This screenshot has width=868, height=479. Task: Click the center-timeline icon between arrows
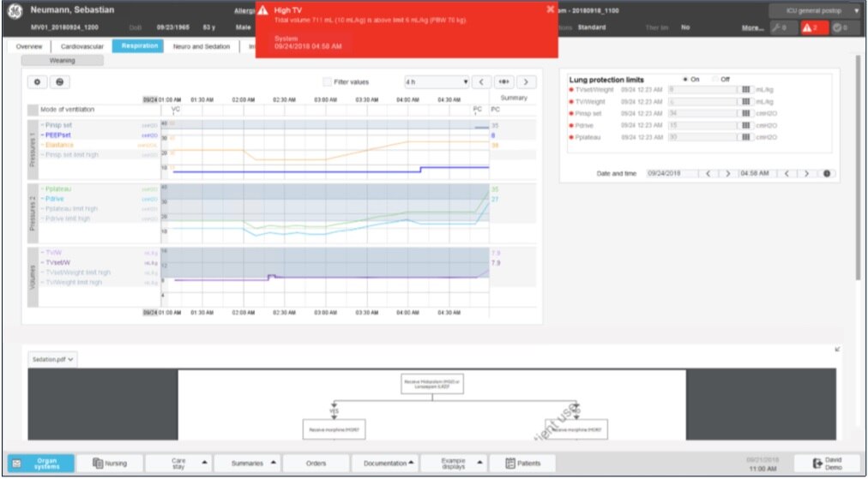click(503, 82)
